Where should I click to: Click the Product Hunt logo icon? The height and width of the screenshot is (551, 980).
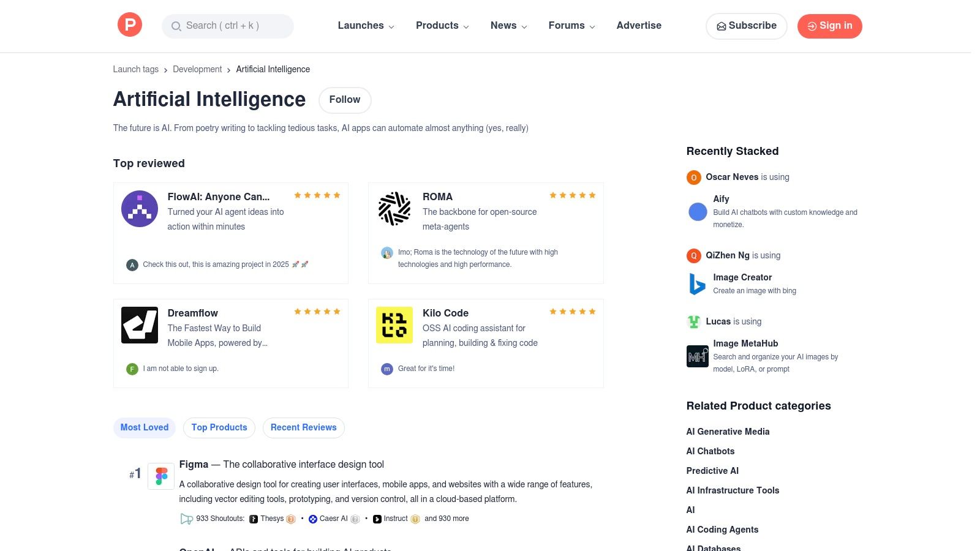tap(130, 25)
